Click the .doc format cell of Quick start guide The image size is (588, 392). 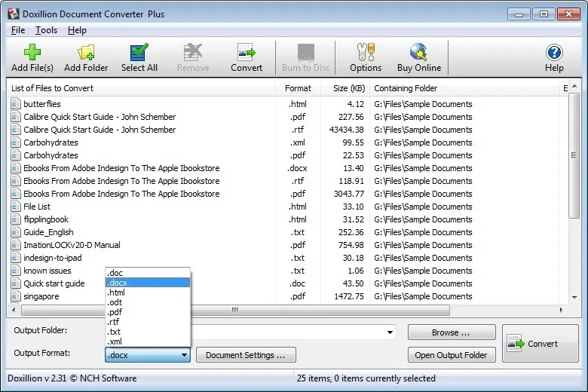pyautogui.click(x=297, y=283)
